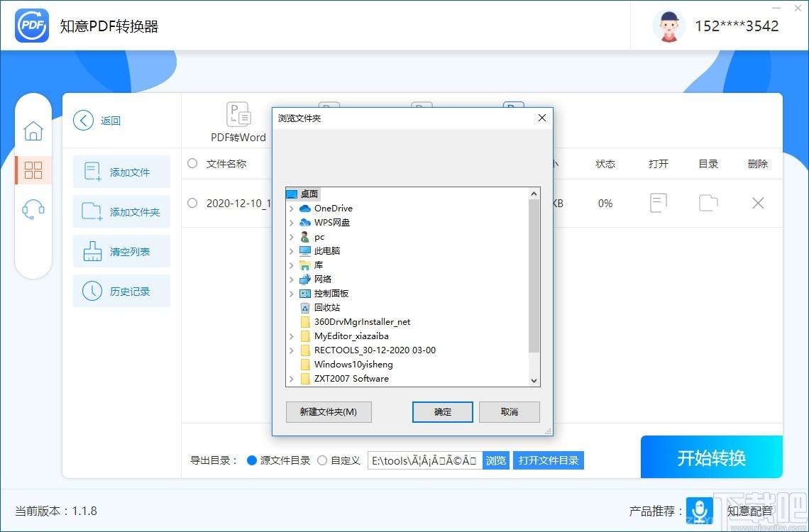The image size is (809, 532).
Task: Click the 此电脑 computer icon
Action: [x=305, y=250]
